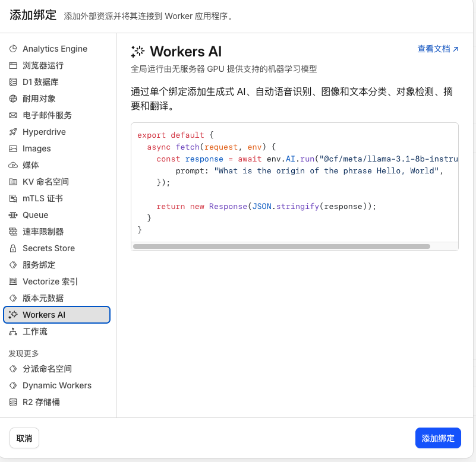Click the Secrets Store lock icon

13,248
